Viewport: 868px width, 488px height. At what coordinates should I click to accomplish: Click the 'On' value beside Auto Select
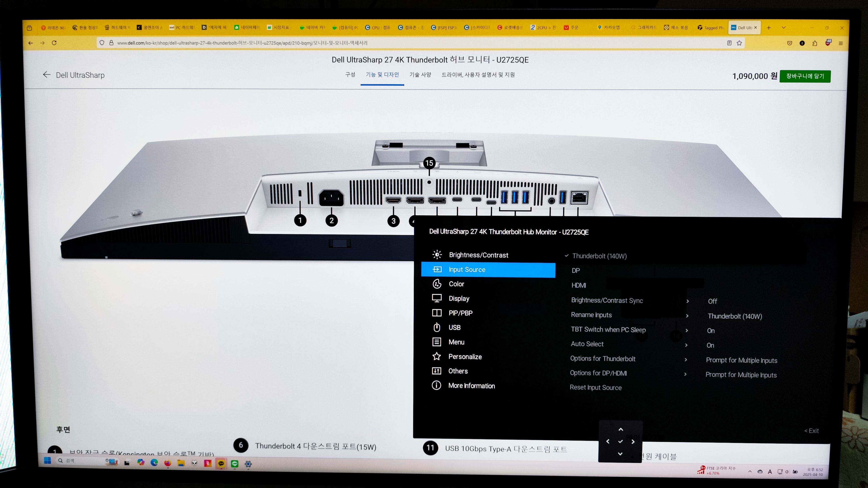(x=710, y=345)
